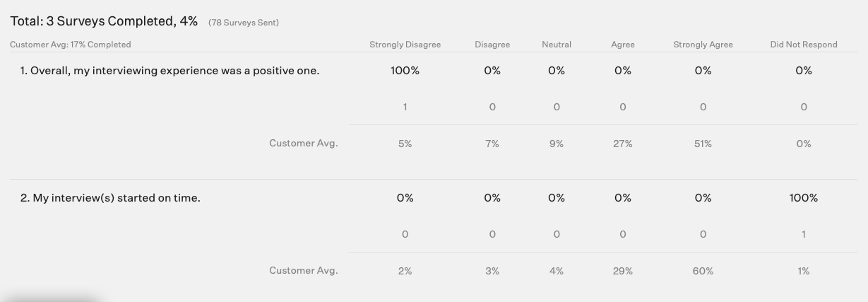Screen dimensions: 868x302
Task: Click the Total 3 Surveys Completed heading
Action: (104, 21)
